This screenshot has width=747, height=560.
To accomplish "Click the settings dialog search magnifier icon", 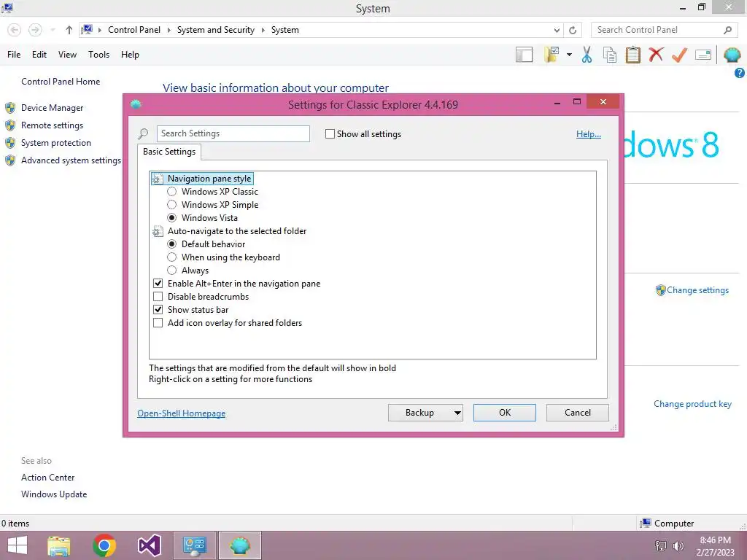I will [x=143, y=134].
